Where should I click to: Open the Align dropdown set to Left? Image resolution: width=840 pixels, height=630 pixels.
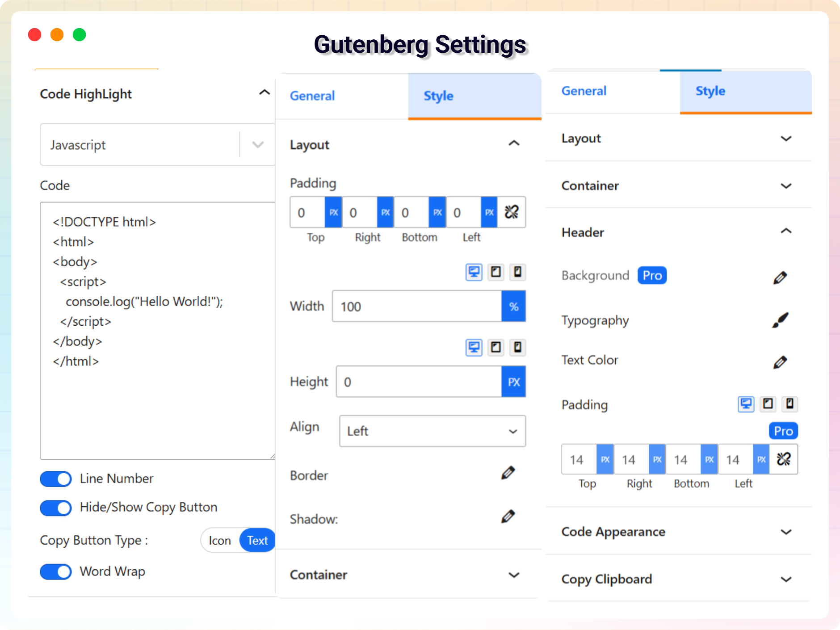[432, 431]
